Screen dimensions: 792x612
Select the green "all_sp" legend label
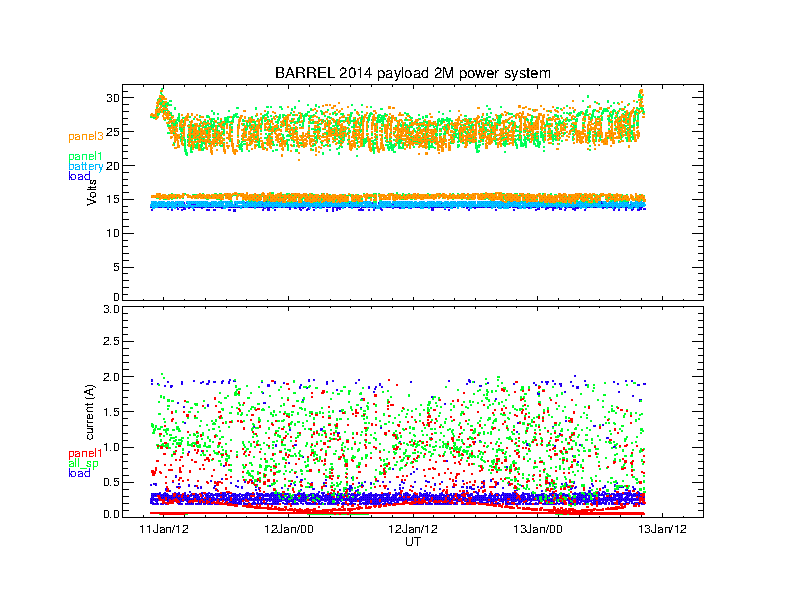[x=83, y=463]
